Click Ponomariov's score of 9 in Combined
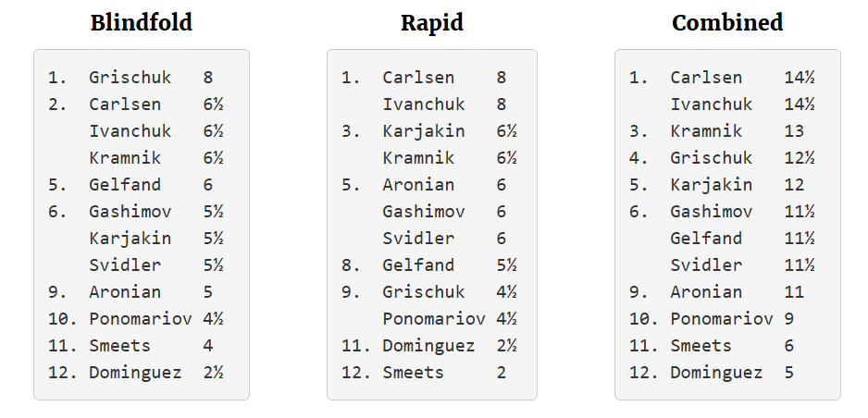 point(788,319)
